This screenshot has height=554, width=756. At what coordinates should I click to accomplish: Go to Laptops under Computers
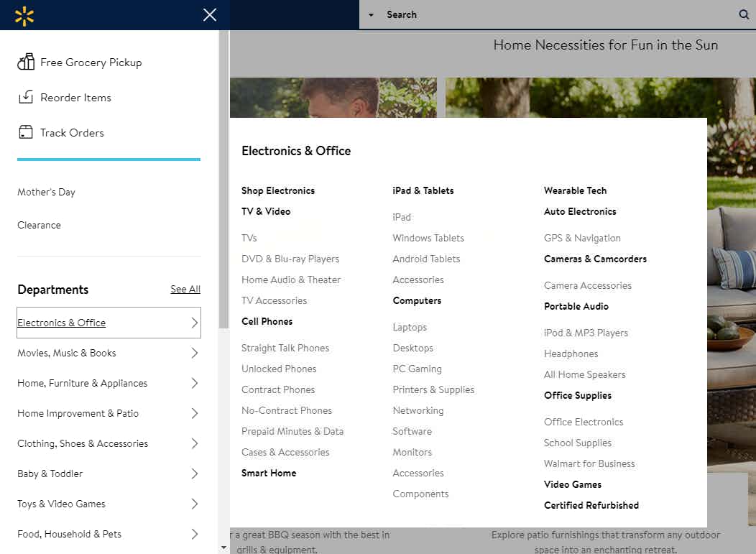pos(410,327)
